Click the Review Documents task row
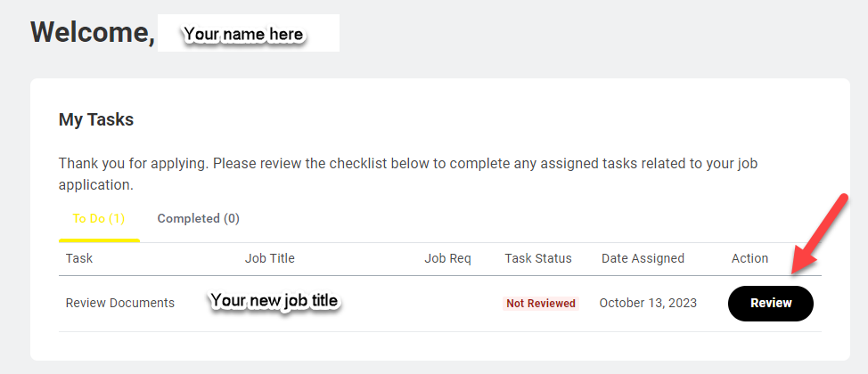 click(120, 303)
